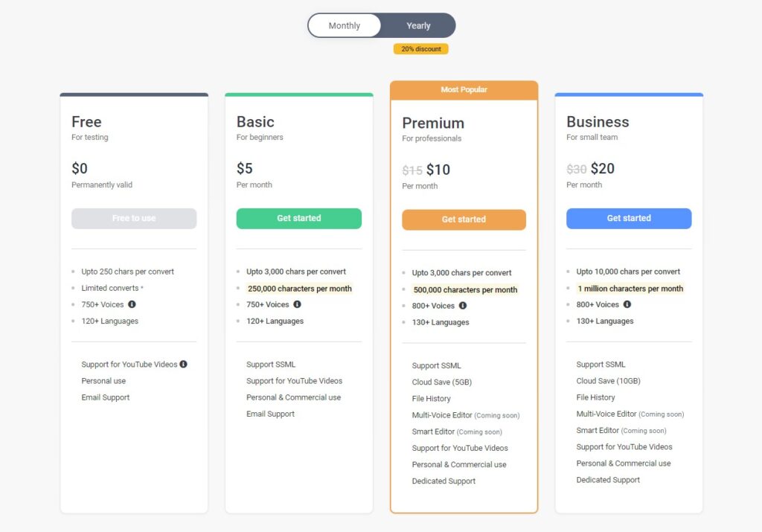Click info icon beside Premium plan 800+ Voices
The width and height of the screenshot is (762, 532).
[462, 306]
